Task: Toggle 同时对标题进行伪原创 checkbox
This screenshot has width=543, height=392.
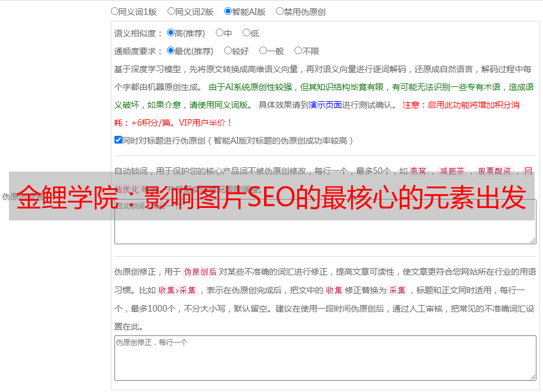Action: point(118,140)
